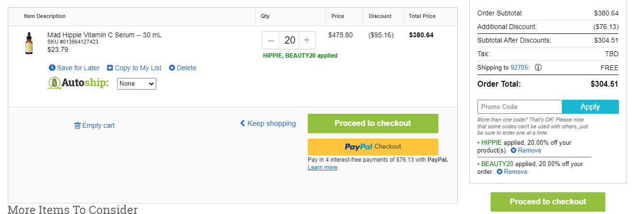This screenshot has height=214, width=644.
Task: Increase quantity with the plus button
Action: click(x=307, y=40)
